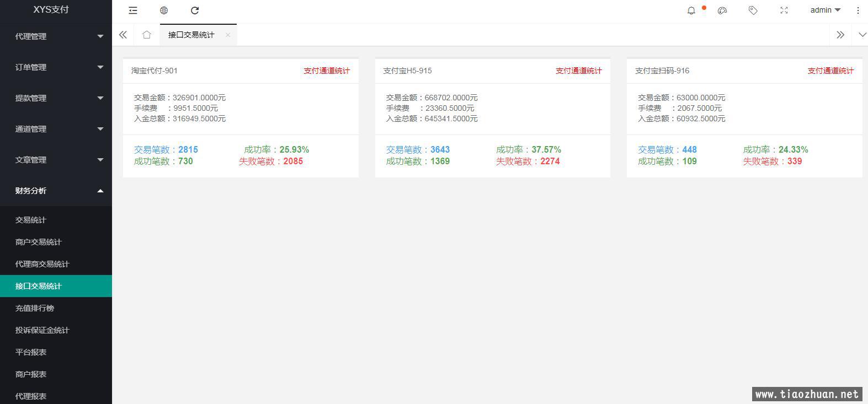Click deposit total 60932.5000元
This screenshot has width=868, height=404.
click(x=701, y=118)
